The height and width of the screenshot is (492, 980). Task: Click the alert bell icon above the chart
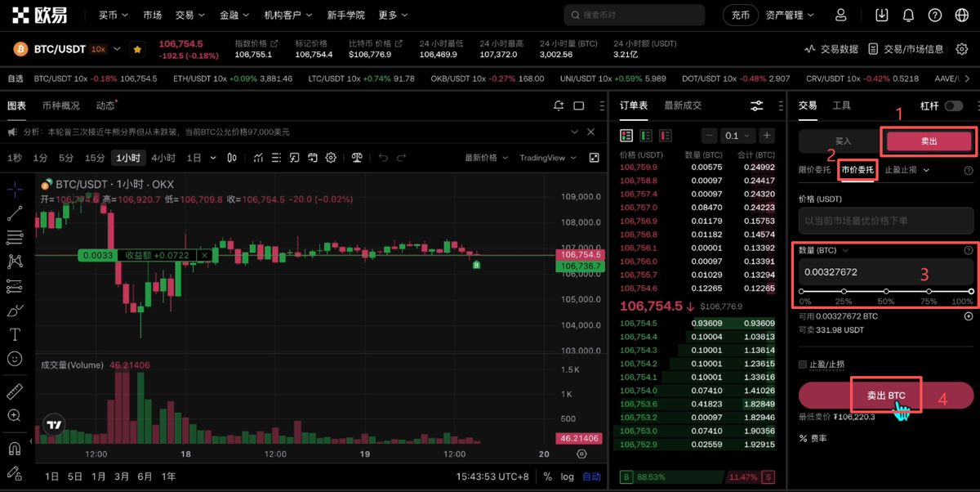click(x=559, y=106)
